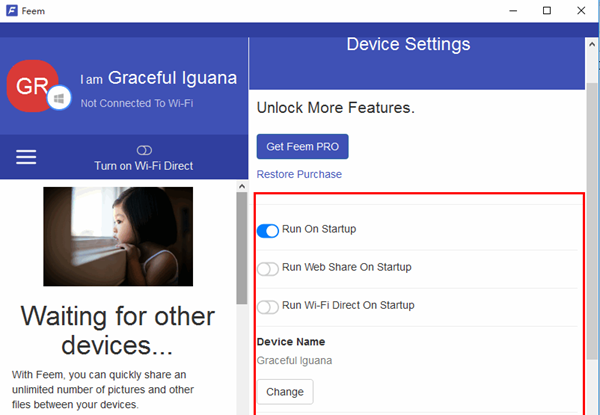600x415 pixels.
Task: Open the hamburger menu
Action: click(26, 157)
